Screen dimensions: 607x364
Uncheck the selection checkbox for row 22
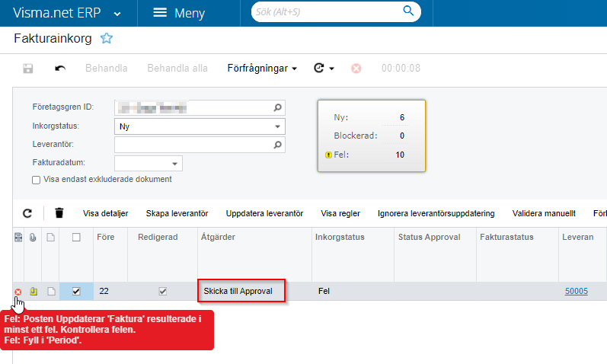tap(76, 291)
